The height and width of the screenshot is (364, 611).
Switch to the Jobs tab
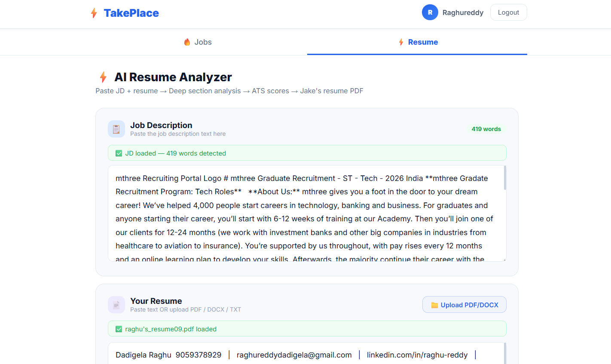[198, 42]
